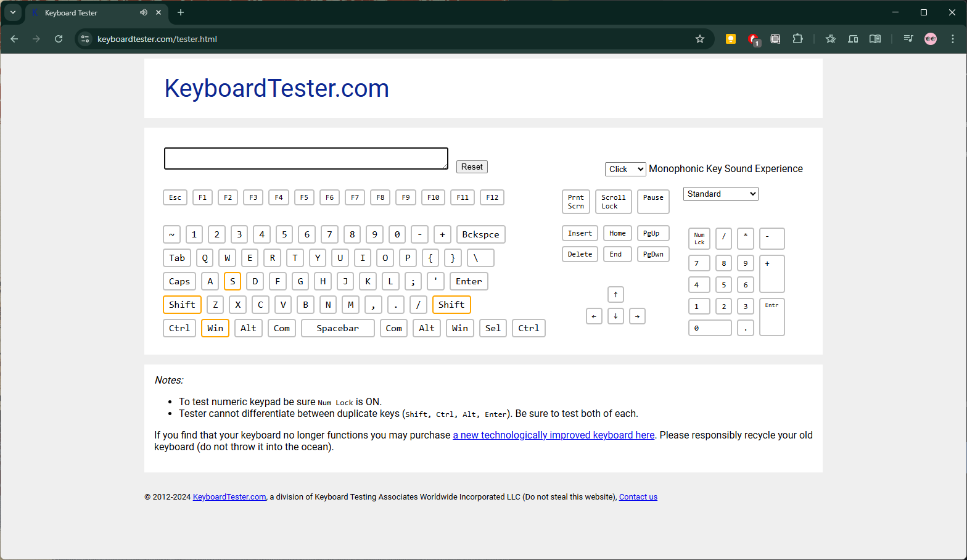
Task: Open the tab search dropdown arrow
Action: click(13, 12)
